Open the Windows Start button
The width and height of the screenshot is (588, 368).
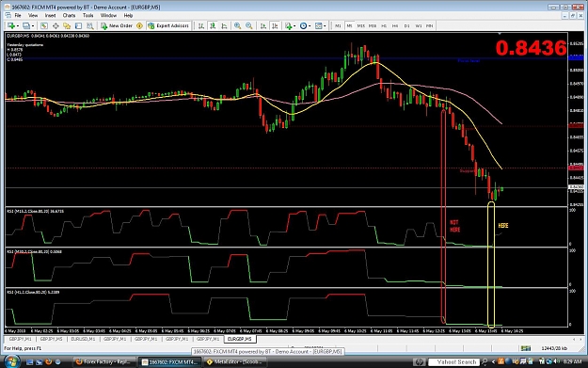[x=11, y=361]
